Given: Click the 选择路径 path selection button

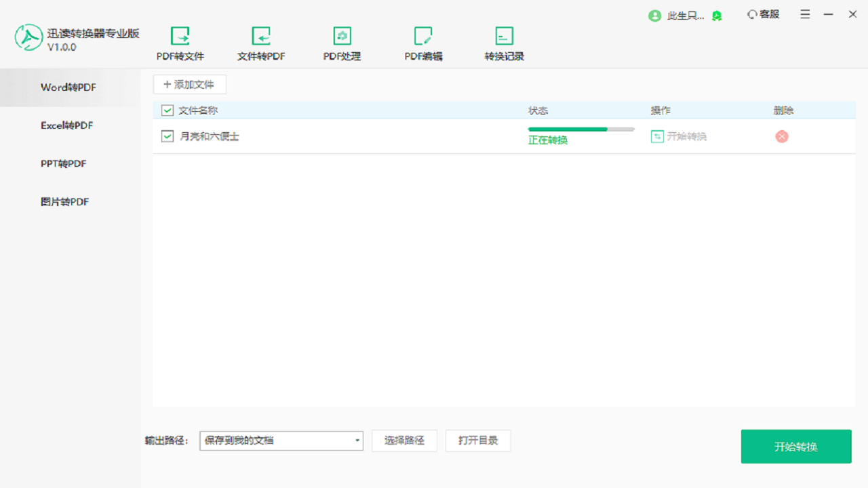Looking at the screenshot, I should [404, 441].
